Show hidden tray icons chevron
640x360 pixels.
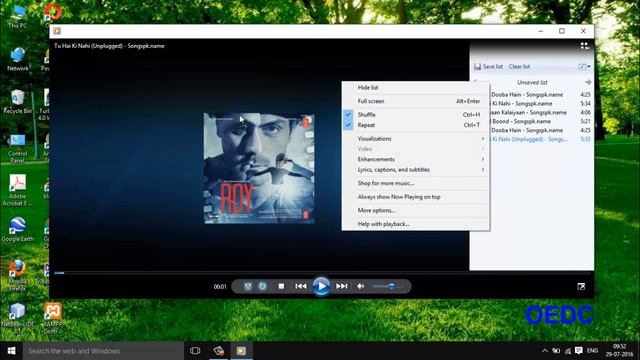(x=544, y=351)
